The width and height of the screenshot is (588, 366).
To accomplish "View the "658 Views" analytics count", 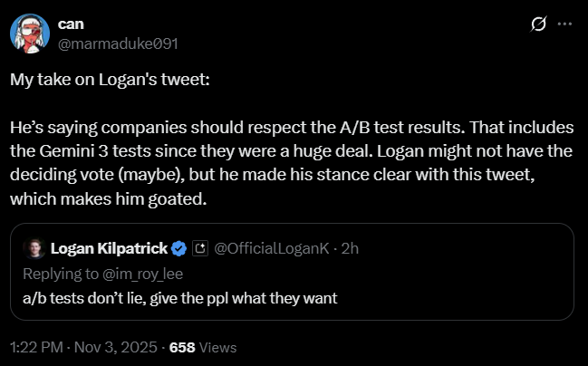I will 203,347.
